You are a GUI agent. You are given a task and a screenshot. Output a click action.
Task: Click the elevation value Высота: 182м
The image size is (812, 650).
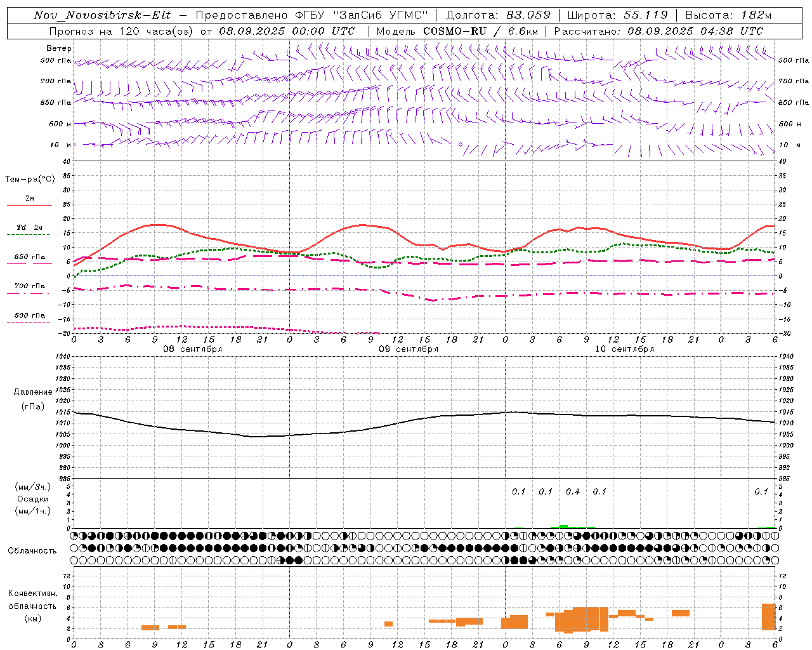728,15
